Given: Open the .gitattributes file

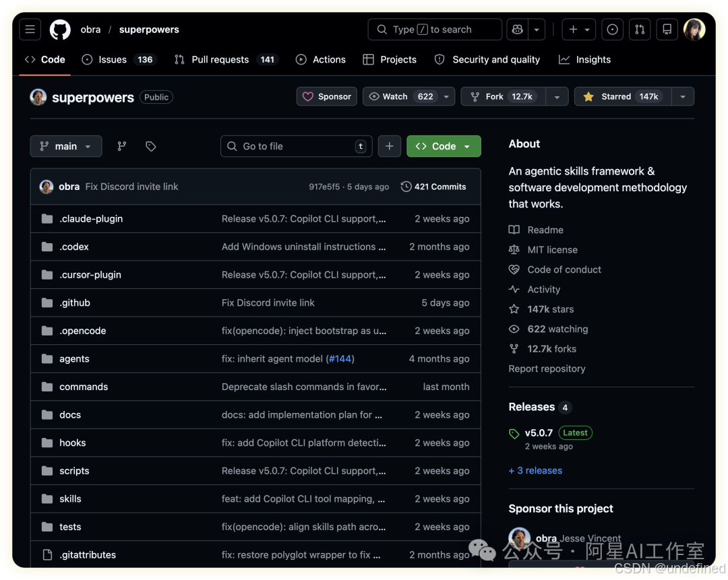Looking at the screenshot, I should pyautogui.click(x=88, y=555).
